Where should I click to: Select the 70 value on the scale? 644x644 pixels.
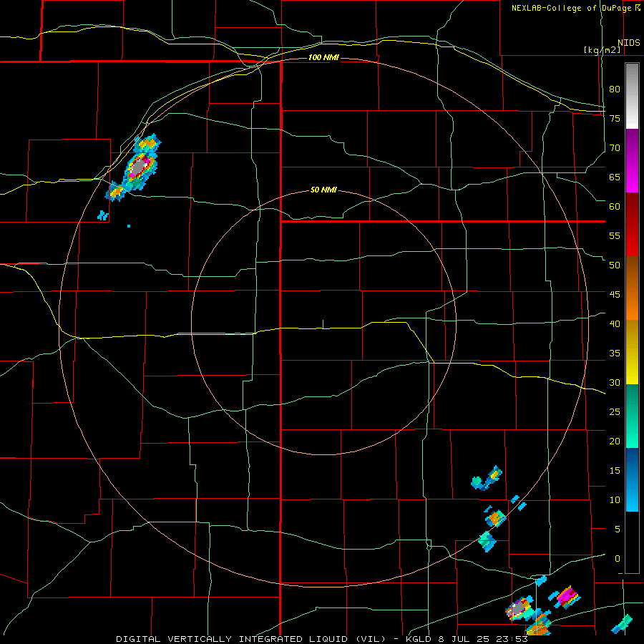(615, 148)
